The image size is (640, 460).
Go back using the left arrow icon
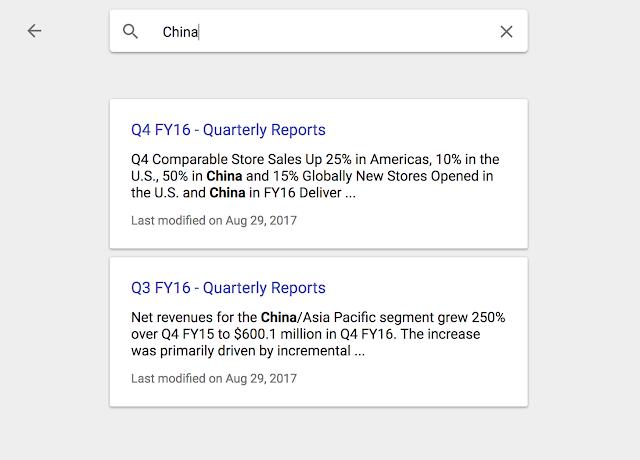(34, 31)
